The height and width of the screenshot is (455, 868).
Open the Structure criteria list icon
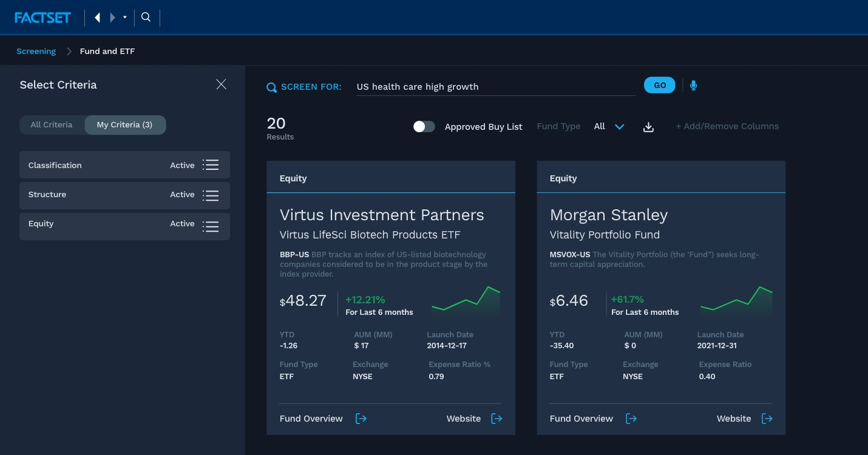[x=211, y=195]
